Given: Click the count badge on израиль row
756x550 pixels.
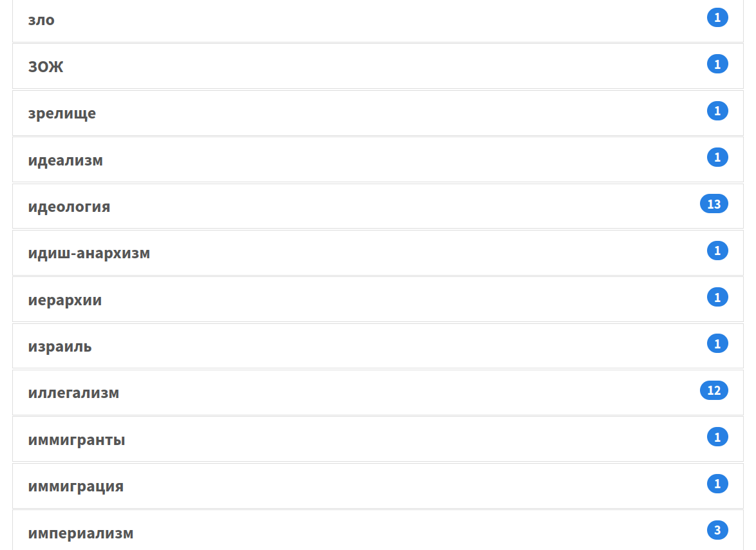Looking at the screenshot, I should click(x=717, y=344).
